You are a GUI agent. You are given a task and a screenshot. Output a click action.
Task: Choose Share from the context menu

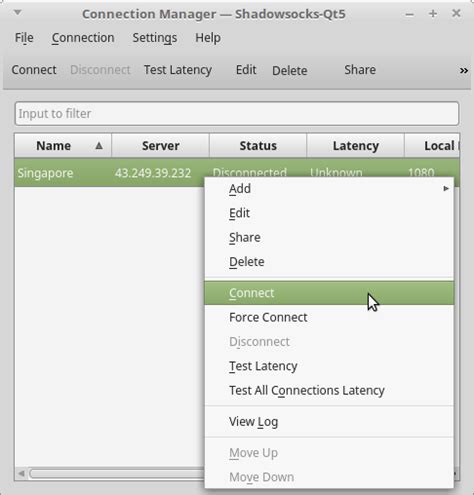click(x=329, y=237)
